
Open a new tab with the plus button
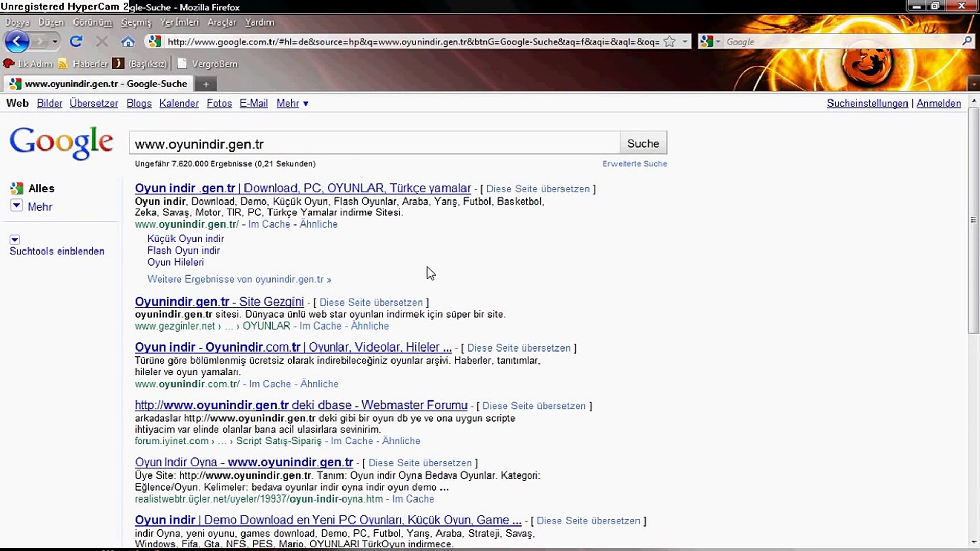click(x=206, y=84)
